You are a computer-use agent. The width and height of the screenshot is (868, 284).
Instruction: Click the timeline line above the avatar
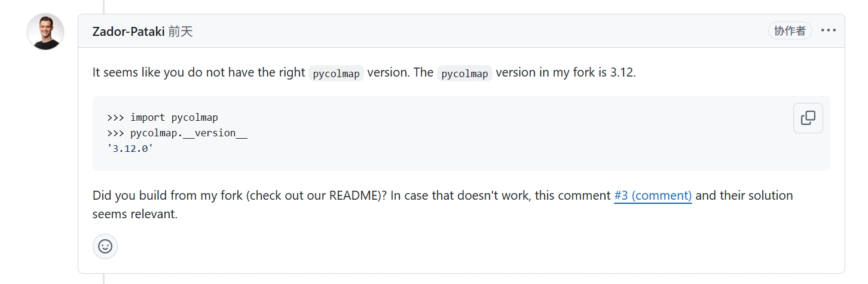click(x=104, y=6)
